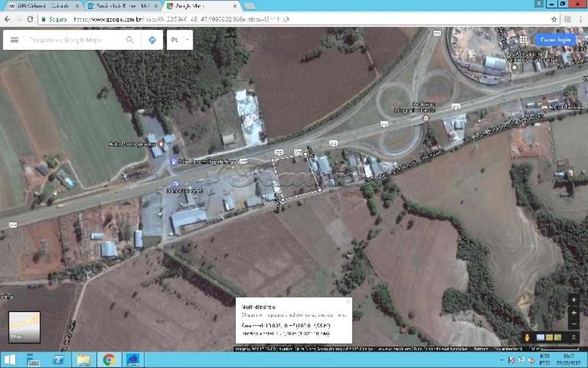Expand the Pt language dropdown arrow
The image size is (588, 368).
188,40
